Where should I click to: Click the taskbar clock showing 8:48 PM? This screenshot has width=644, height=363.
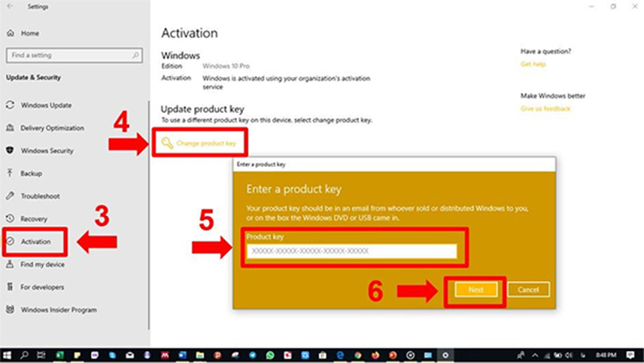tap(606, 355)
